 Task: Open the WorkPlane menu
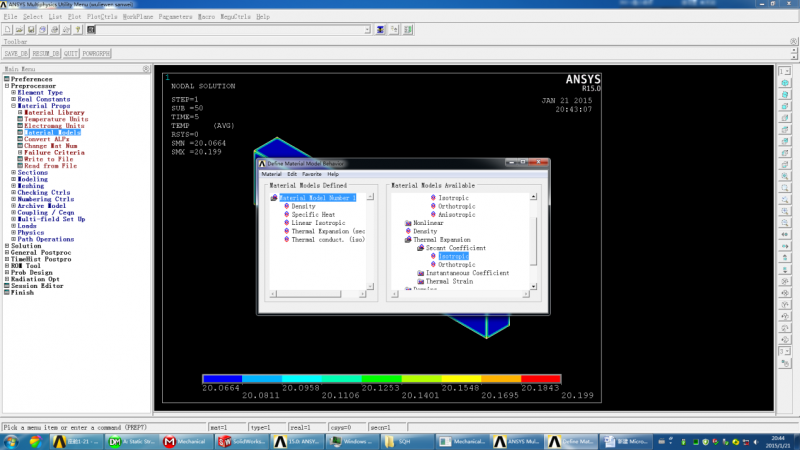pyautogui.click(x=138, y=17)
